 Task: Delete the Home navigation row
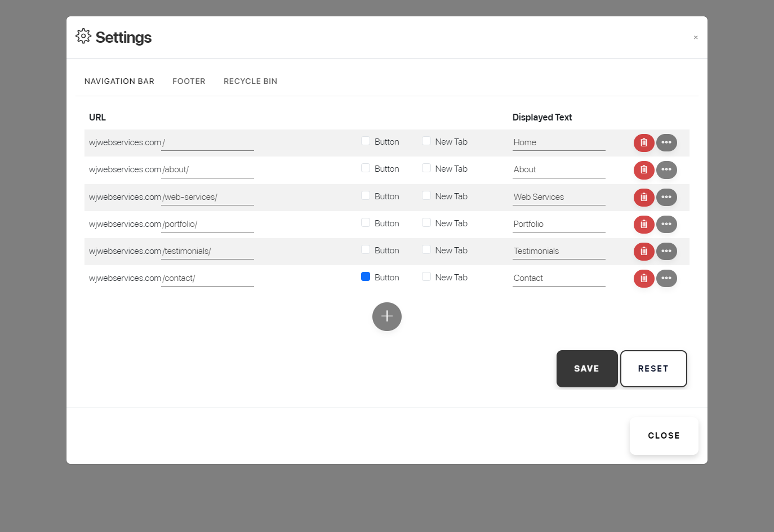[644, 143]
